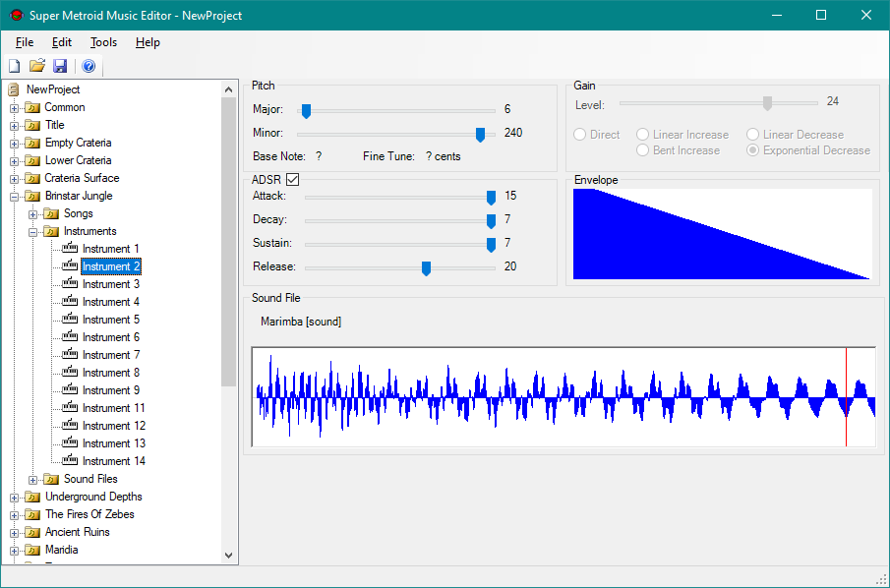Viewport: 890px width, 588px height.
Task: Select the Bent Increase gain option
Action: pyautogui.click(x=642, y=150)
